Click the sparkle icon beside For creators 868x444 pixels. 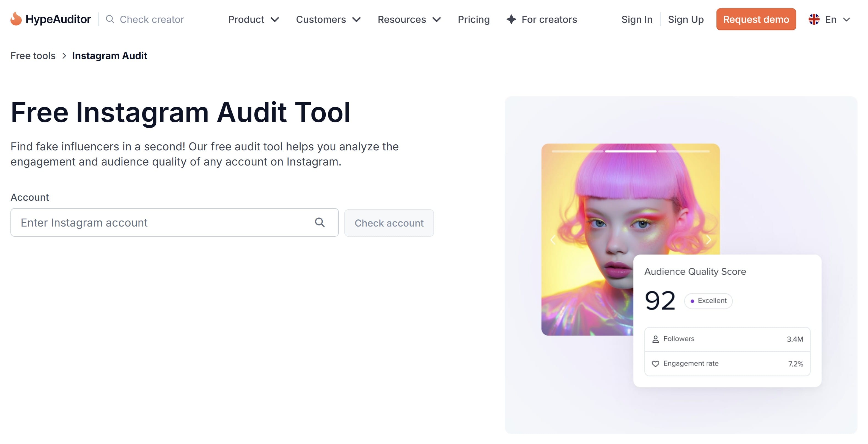pos(511,19)
